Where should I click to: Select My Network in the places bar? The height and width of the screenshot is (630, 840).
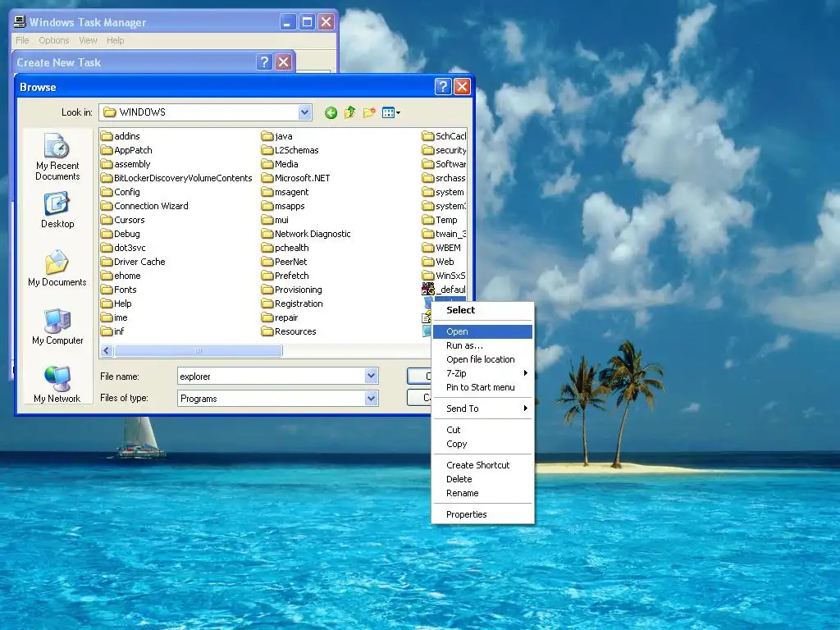click(x=57, y=384)
